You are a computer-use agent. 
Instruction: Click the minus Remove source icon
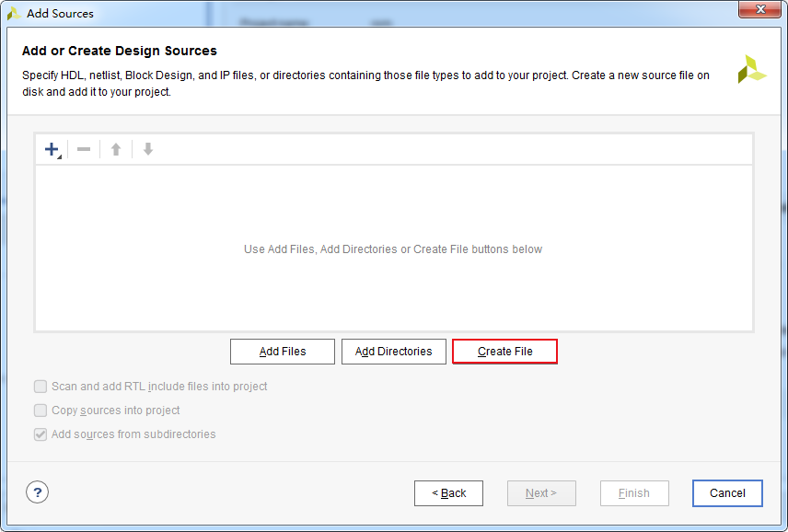[84, 149]
